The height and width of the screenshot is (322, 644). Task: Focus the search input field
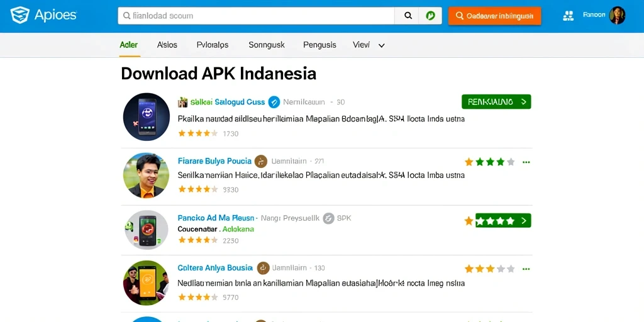pos(257,16)
